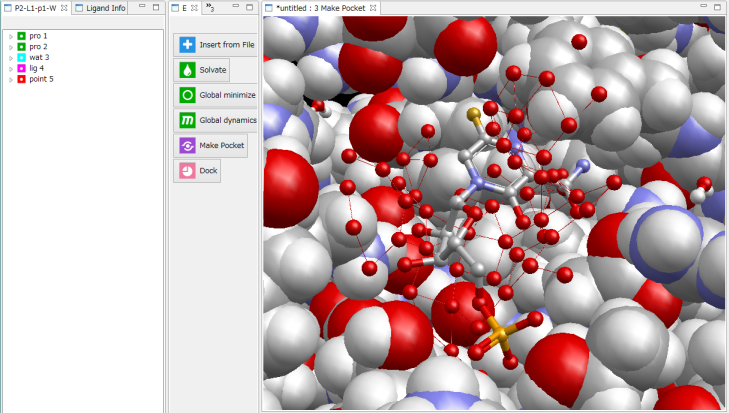Viewport: 729px width, 413px height.
Task: Click the Insert from File button label
Action: click(x=227, y=45)
